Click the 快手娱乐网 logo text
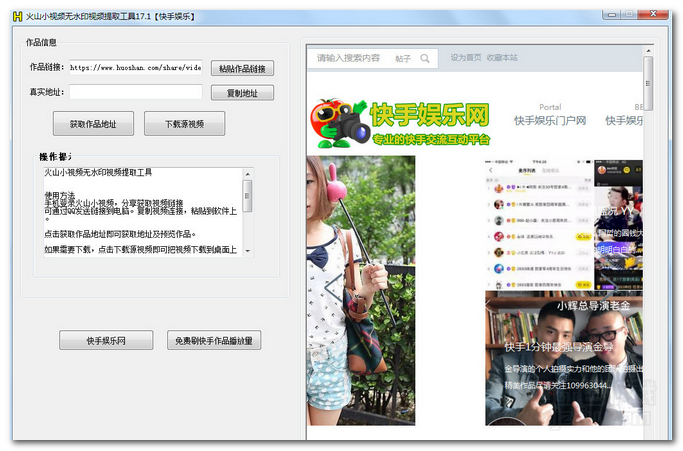The height and width of the screenshot is (451, 683). (429, 115)
